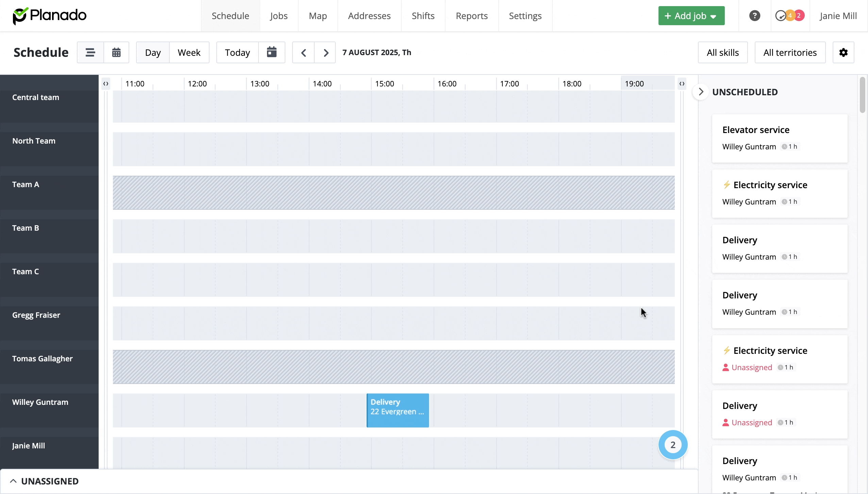Click the Today button
868x494 pixels.
click(237, 52)
